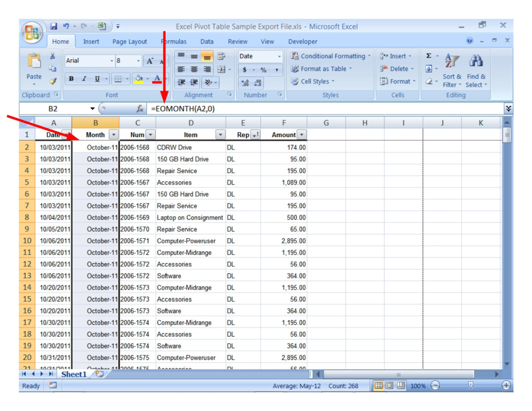
Task: Click the Format Painter brush icon
Action: pyautogui.click(x=53, y=81)
